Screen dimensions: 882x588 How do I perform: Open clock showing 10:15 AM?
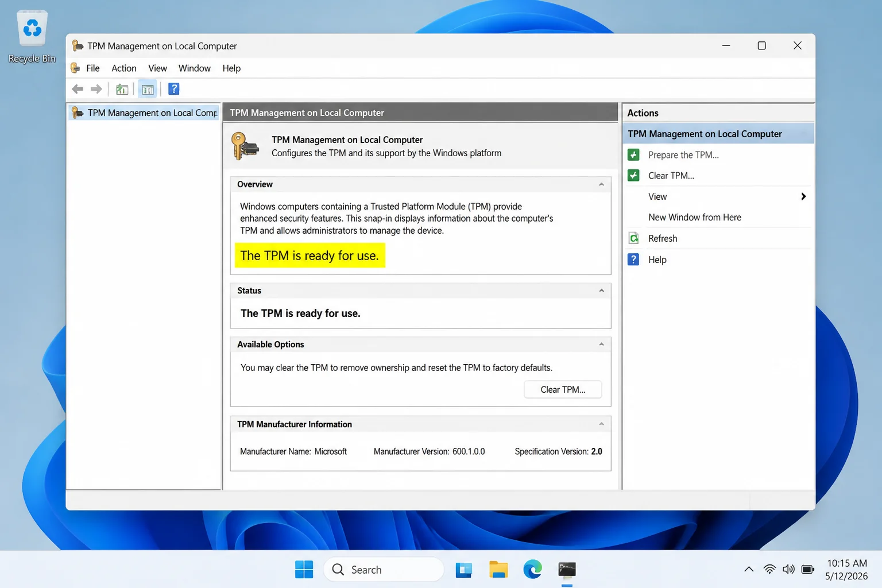click(x=846, y=570)
